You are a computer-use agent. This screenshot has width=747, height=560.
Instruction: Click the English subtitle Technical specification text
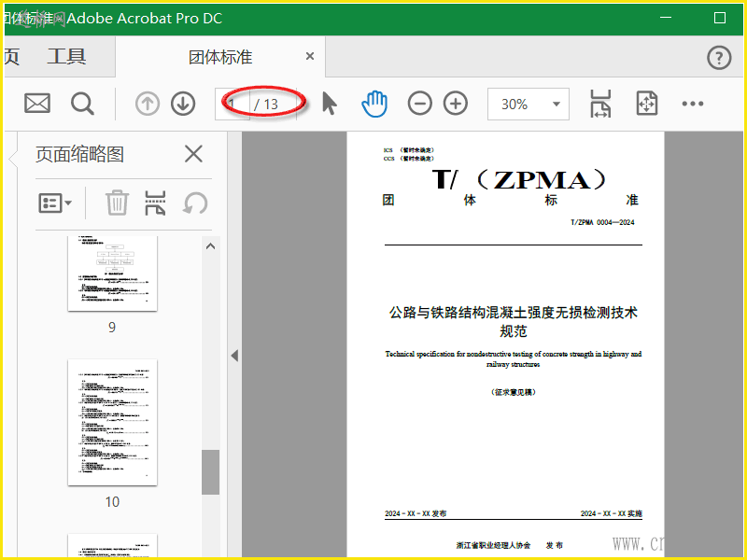[513, 359]
